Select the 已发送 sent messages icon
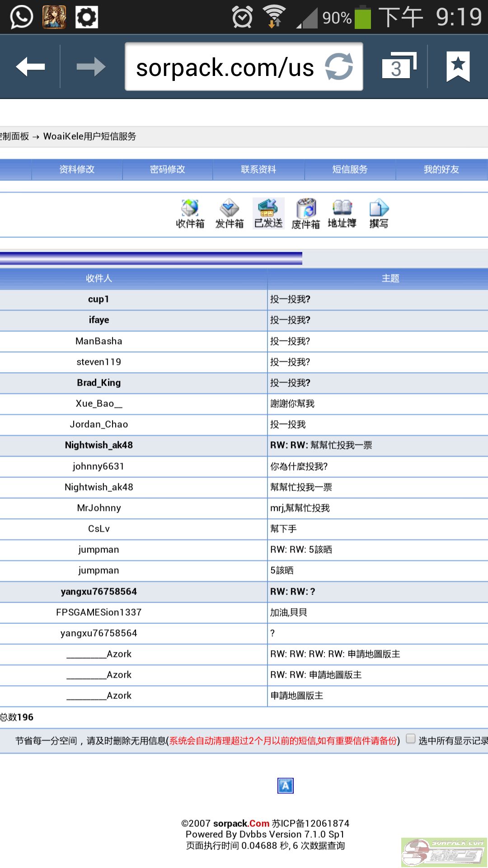The height and width of the screenshot is (868, 488). point(268,213)
